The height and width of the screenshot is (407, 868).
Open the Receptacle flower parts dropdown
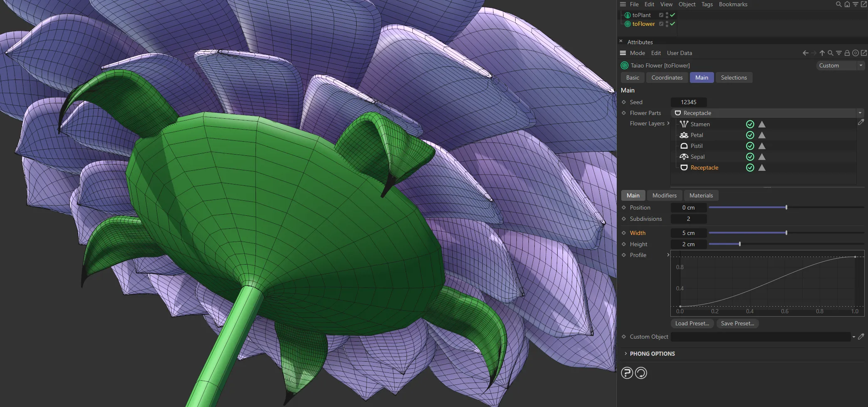(x=859, y=113)
